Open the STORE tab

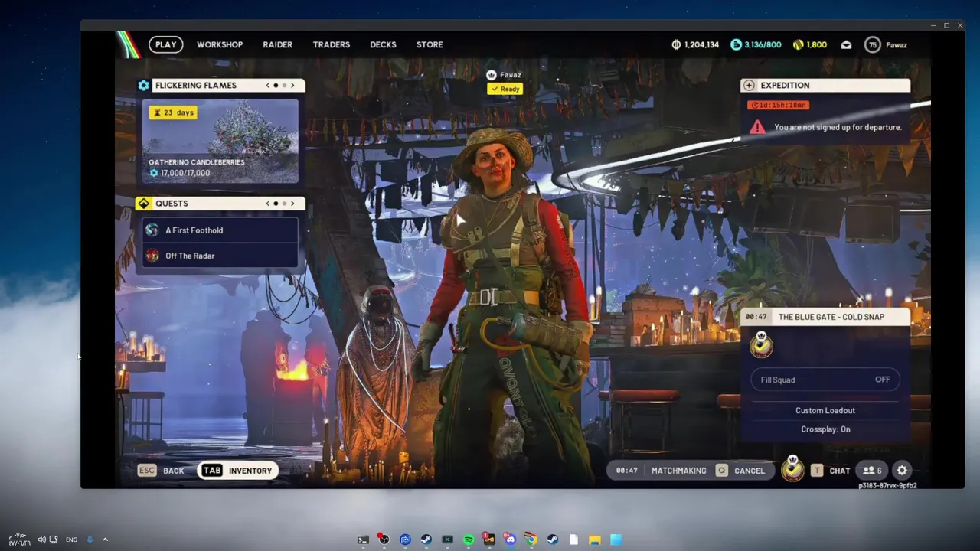(430, 44)
